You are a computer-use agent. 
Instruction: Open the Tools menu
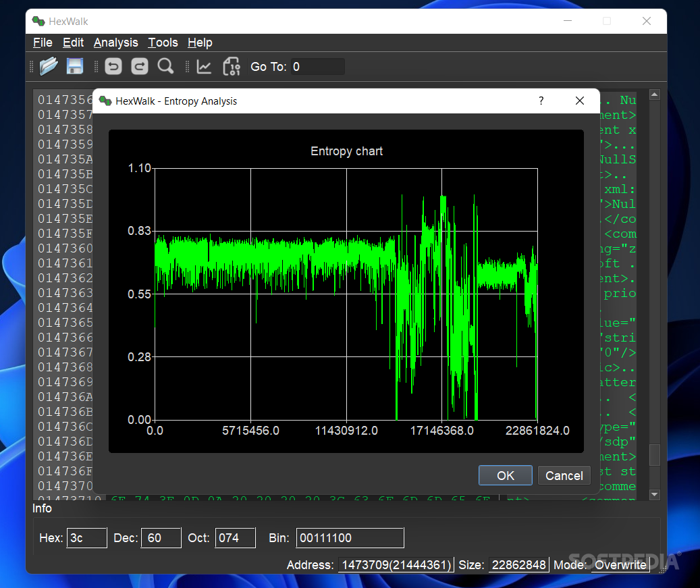(163, 43)
